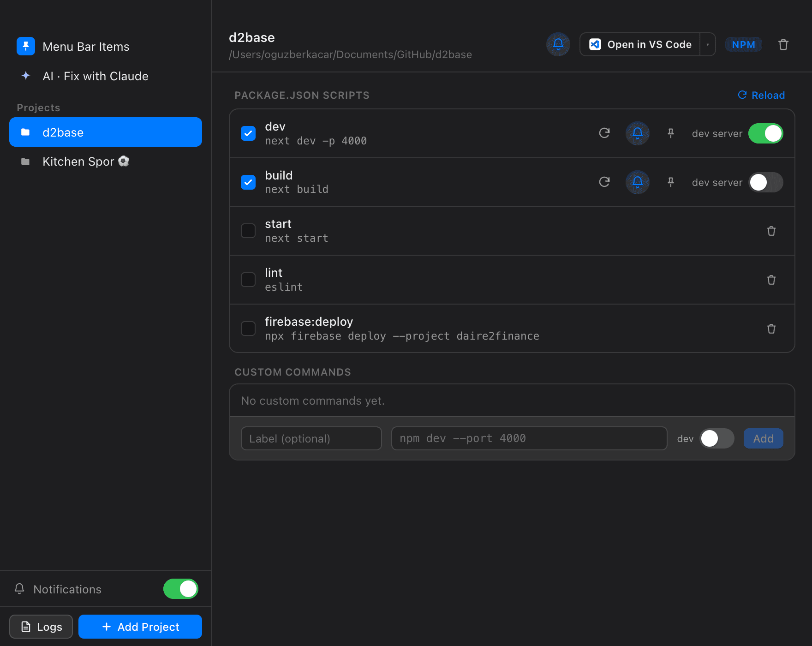Click the 'next dev -p 4000' command text

pos(316,141)
